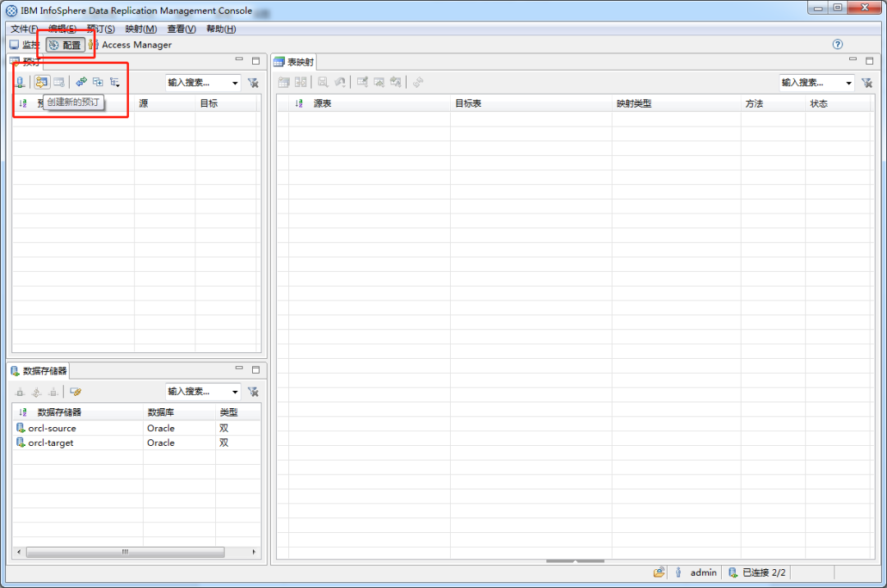Click the 状态 column header
The height and width of the screenshot is (588, 887).
[x=838, y=103]
